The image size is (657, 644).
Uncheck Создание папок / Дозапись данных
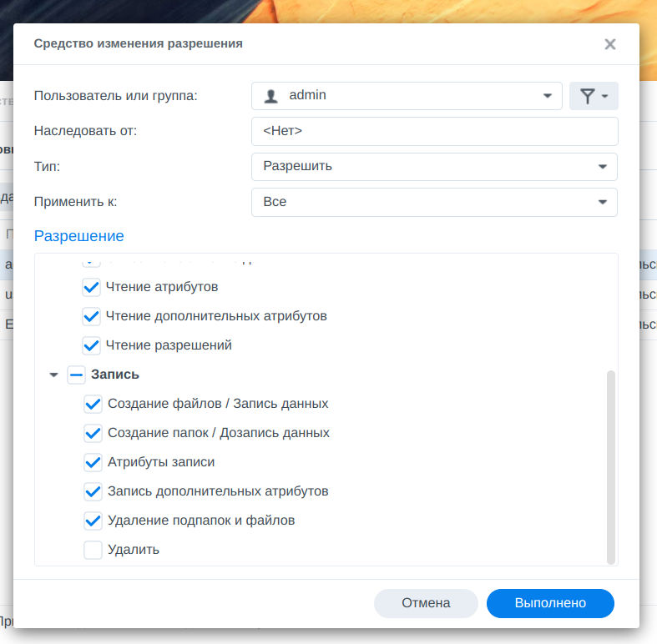tap(93, 434)
